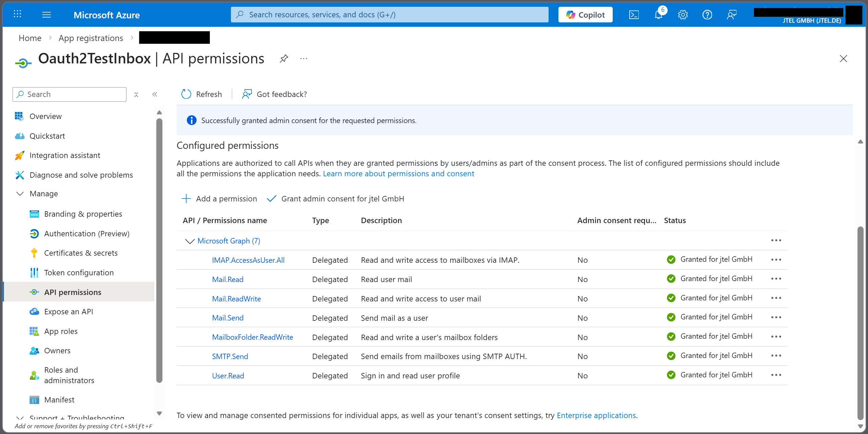Viewport: 868px width, 434px height.
Task: Open the notifications bell
Action: pyautogui.click(x=658, y=15)
